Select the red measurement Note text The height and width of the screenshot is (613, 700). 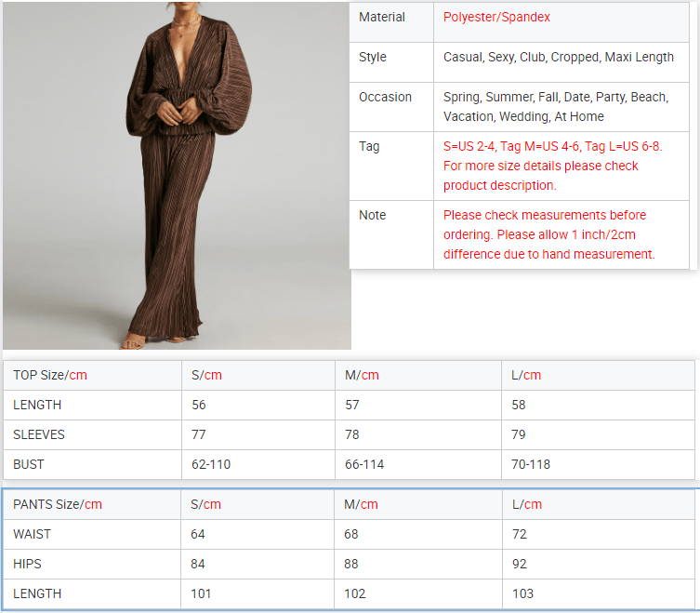548,234
